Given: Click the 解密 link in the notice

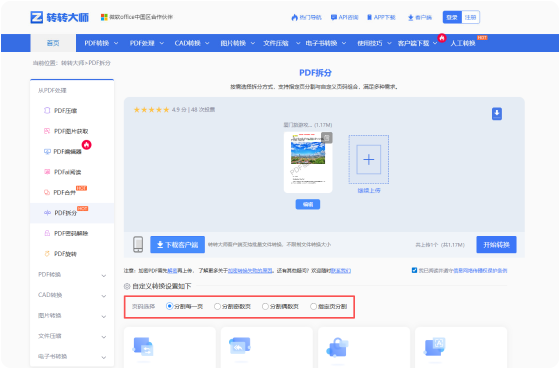Looking at the screenshot, I should [172, 270].
